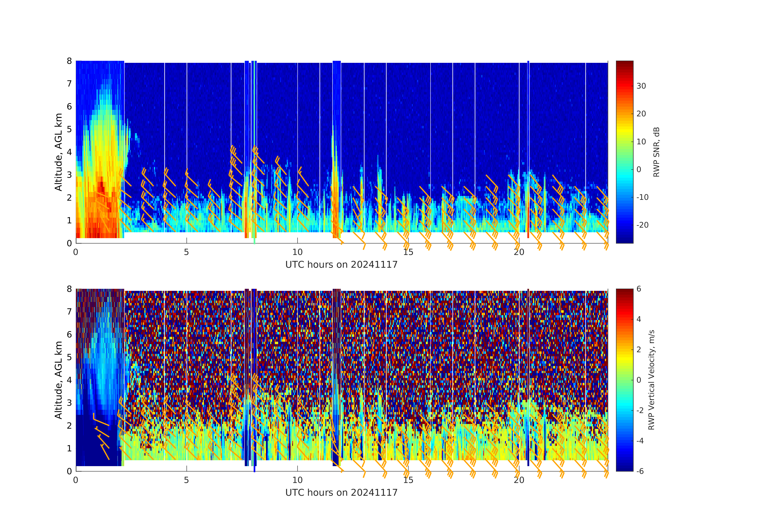Click the top plot's 'UTC hours on 20241117' label
The height and width of the screenshot is (532, 775).
click(341, 264)
